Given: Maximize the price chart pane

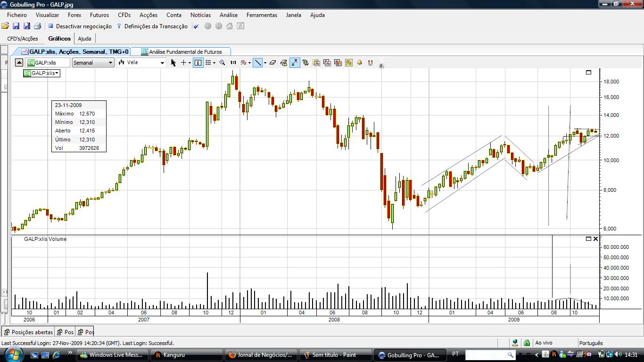Looking at the screenshot, I should click(x=588, y=73).
